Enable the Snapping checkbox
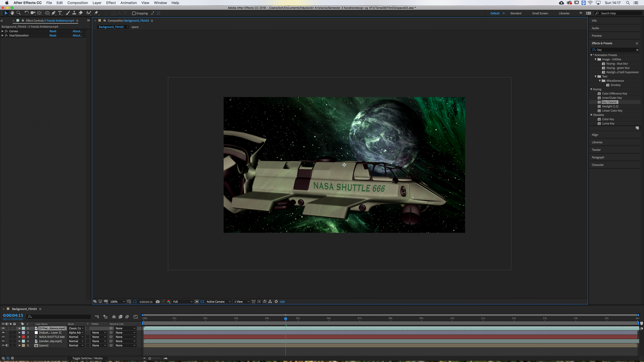644x362 pixels. (134, 13)
